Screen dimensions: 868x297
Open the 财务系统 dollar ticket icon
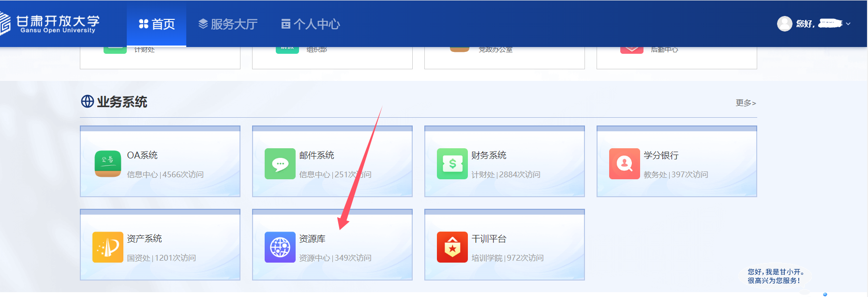click(x=452, y=164)
